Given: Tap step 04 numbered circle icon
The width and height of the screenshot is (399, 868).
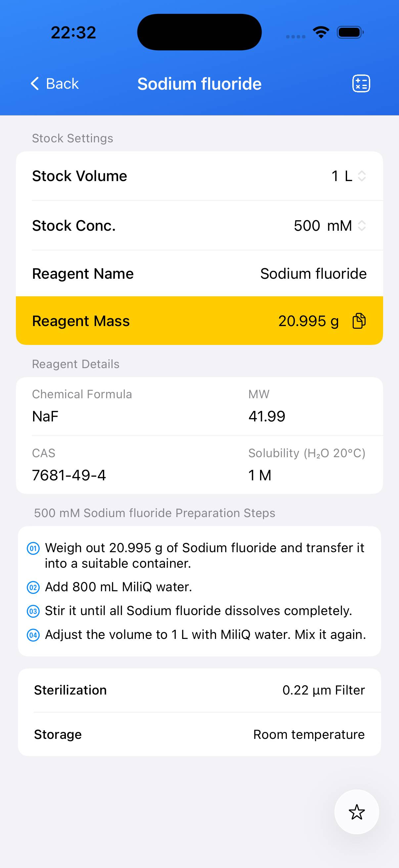Looking at the screenshot, I should 33,635.
